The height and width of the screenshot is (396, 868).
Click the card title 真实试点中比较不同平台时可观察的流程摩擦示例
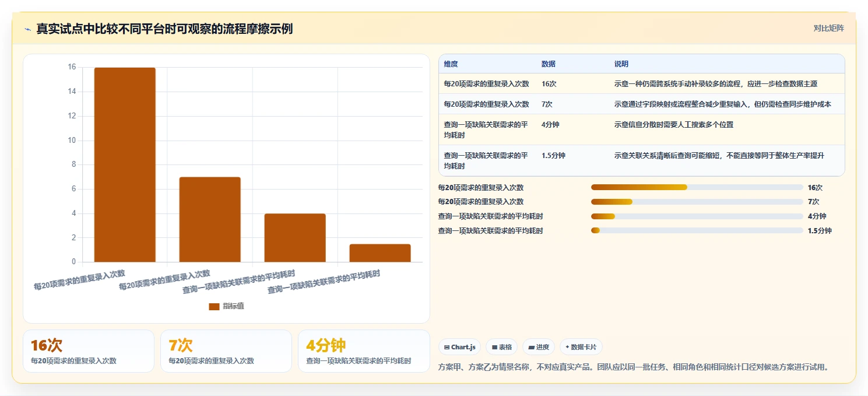[x=164, y=29]
